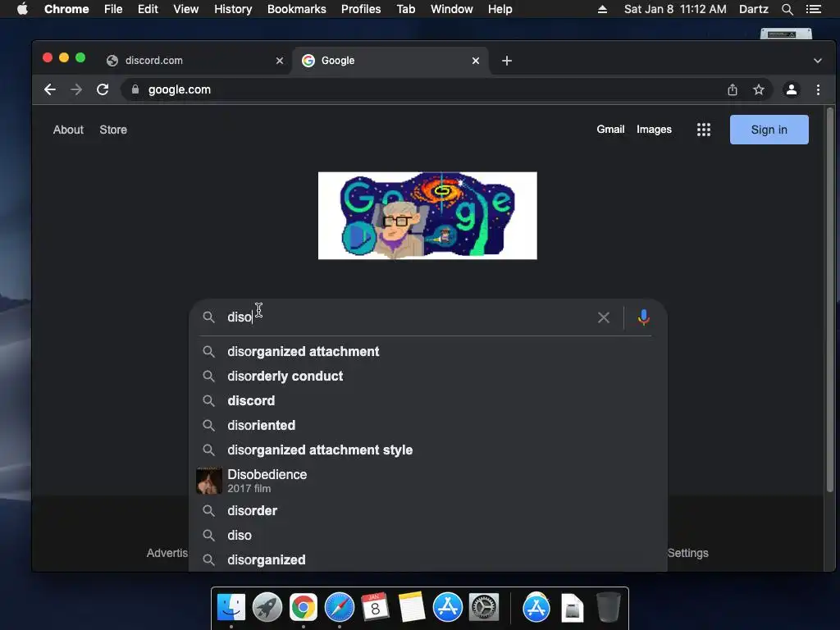
Task: Choose the 'disorganized attachment' suggestion
Action: 428,351
